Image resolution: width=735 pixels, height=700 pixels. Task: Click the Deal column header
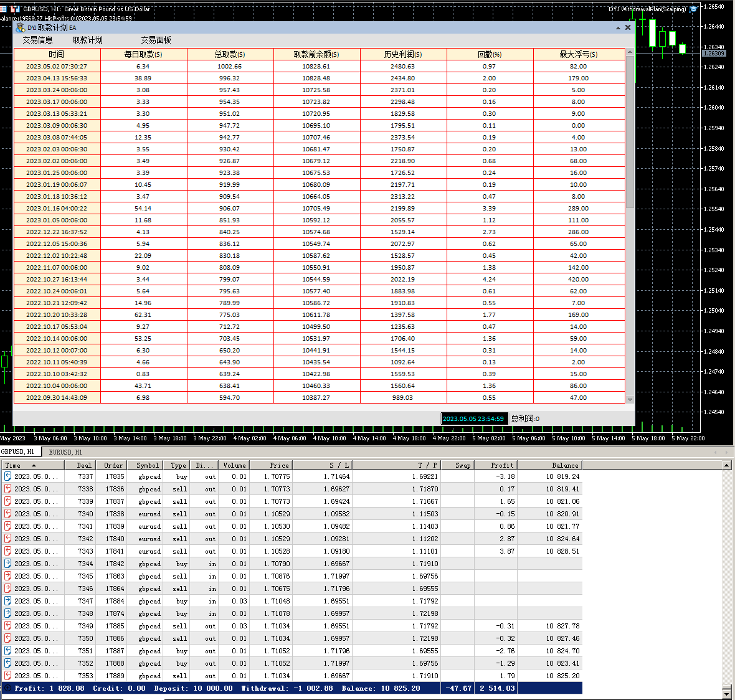[x=80, y=465]
